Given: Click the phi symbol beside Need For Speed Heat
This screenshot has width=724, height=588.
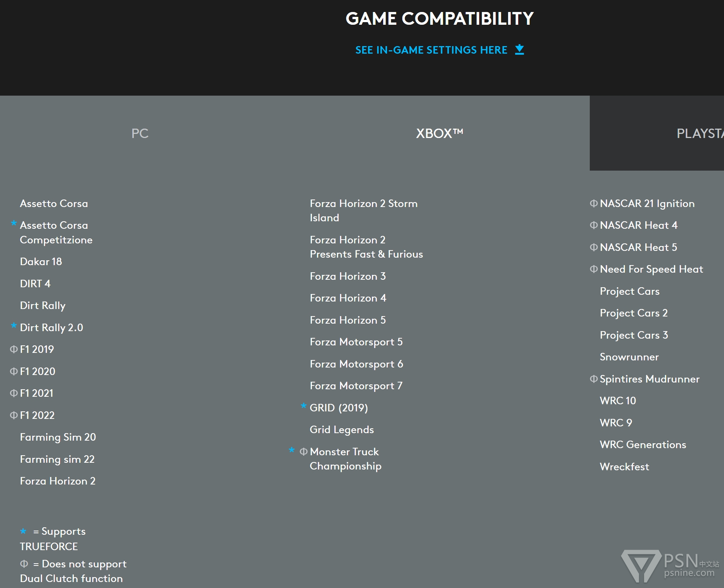Looking at the screenshot, I should [594, 269].
